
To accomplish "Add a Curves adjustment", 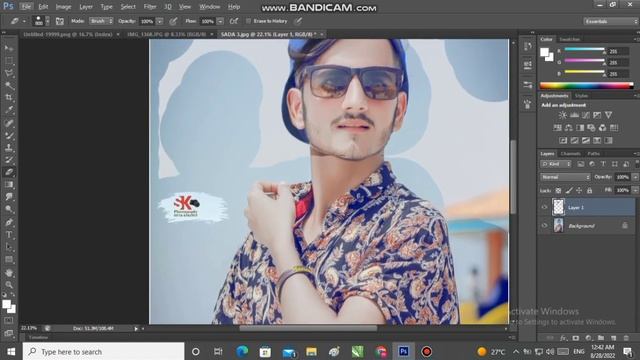I will [586, 115].
